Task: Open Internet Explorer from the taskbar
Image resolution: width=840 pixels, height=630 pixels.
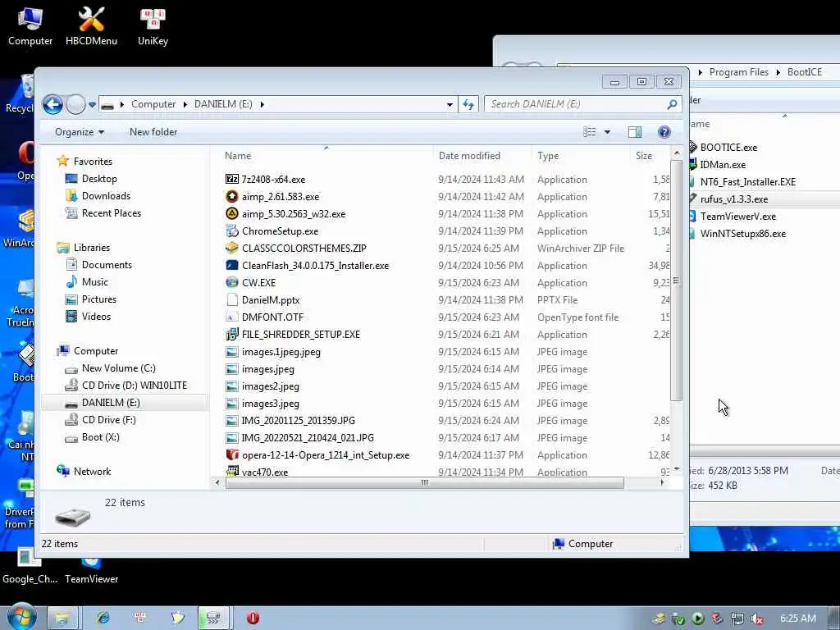Action: coord(103,618)
